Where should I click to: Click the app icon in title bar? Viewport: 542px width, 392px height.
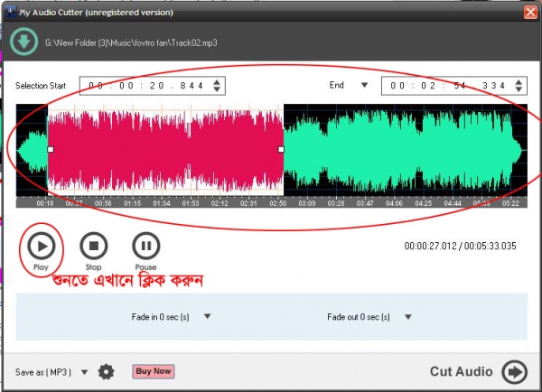(11, 12)
